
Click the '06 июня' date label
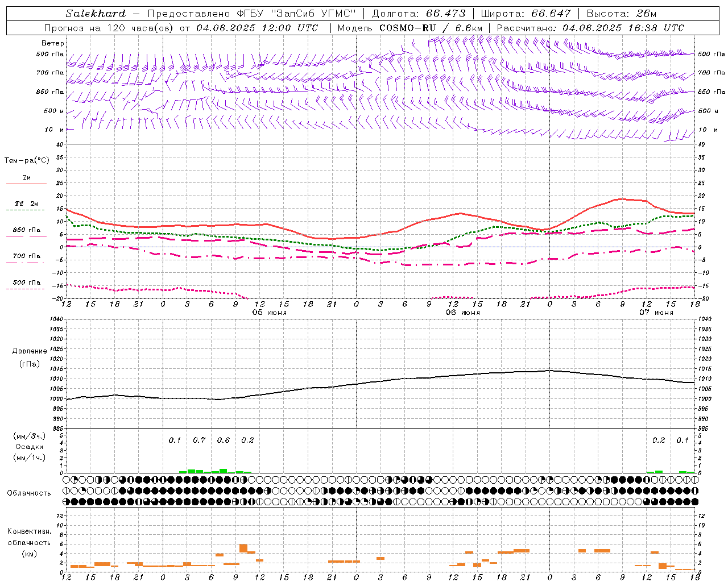click(x=463, y=313)
